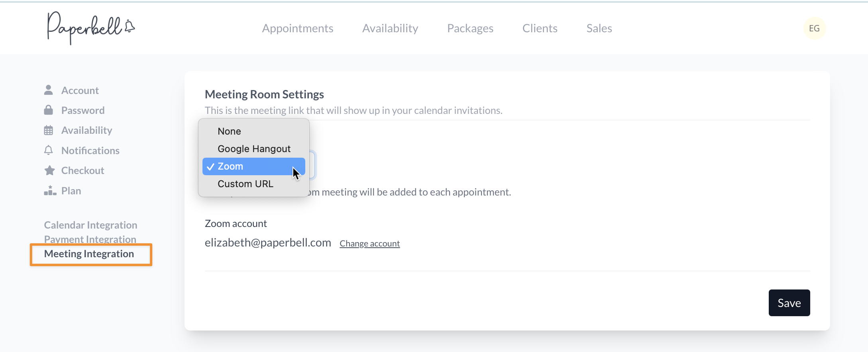This screenshot has width=868, height=352.
Task: Click the Notifications bell icon
Action: point(49,151)
